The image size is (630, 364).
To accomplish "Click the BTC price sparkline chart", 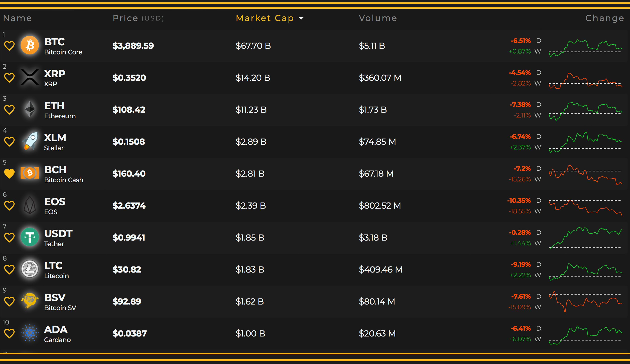I will point(585,47).
